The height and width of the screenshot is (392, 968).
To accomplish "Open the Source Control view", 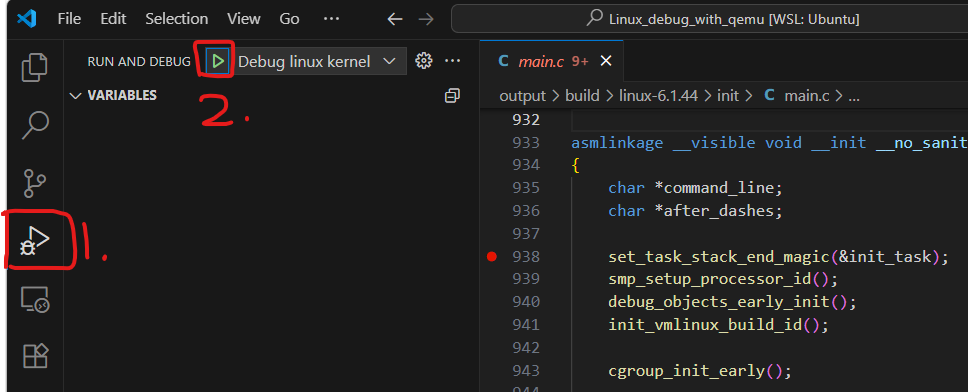I will 35,183.
